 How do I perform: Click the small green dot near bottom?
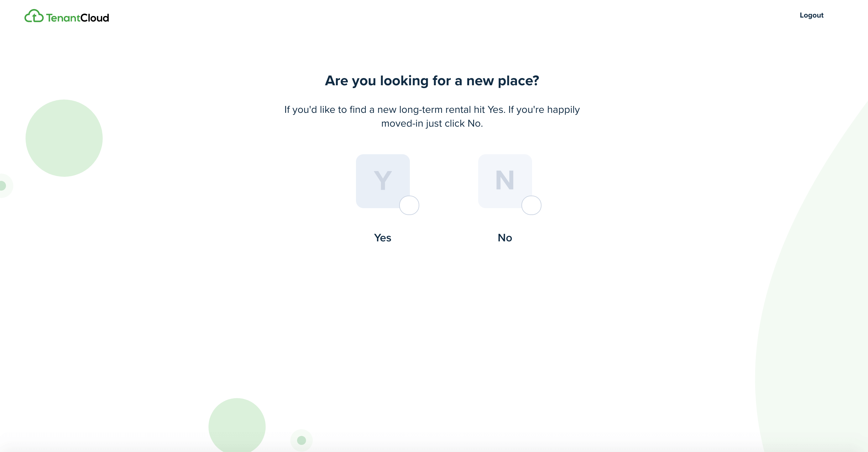(301, 440)
